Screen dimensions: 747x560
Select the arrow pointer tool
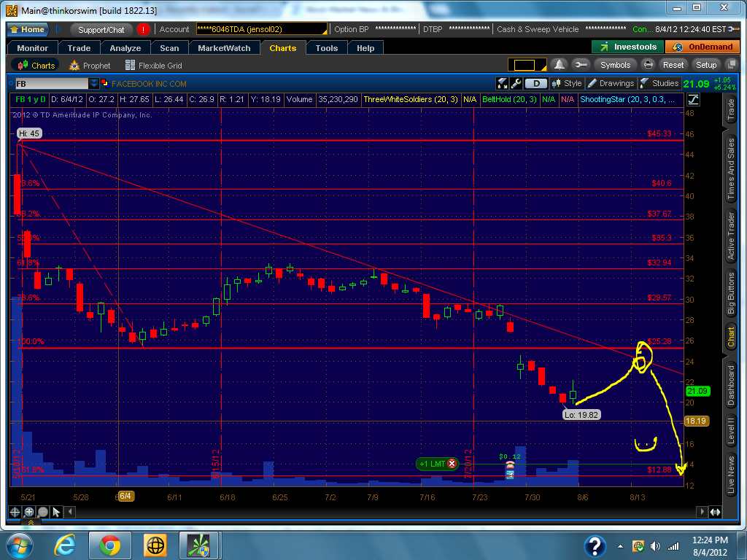pos(56,512)
